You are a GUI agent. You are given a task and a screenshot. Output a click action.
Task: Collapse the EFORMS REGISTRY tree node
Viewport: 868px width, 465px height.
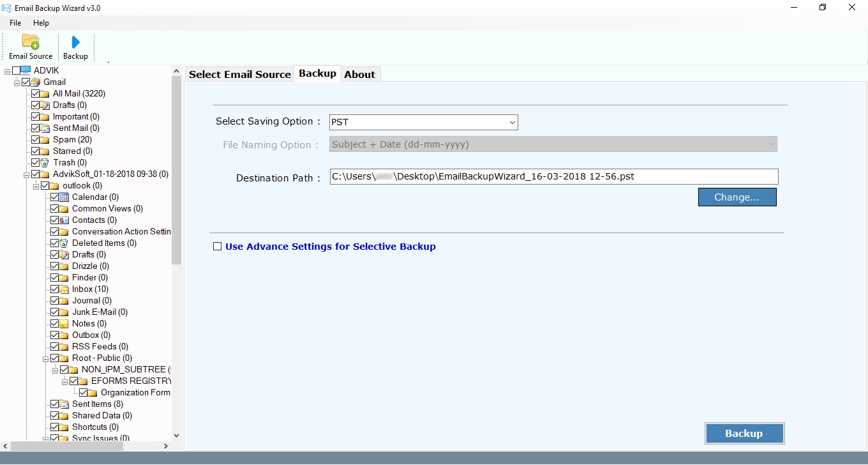(64, 381)
